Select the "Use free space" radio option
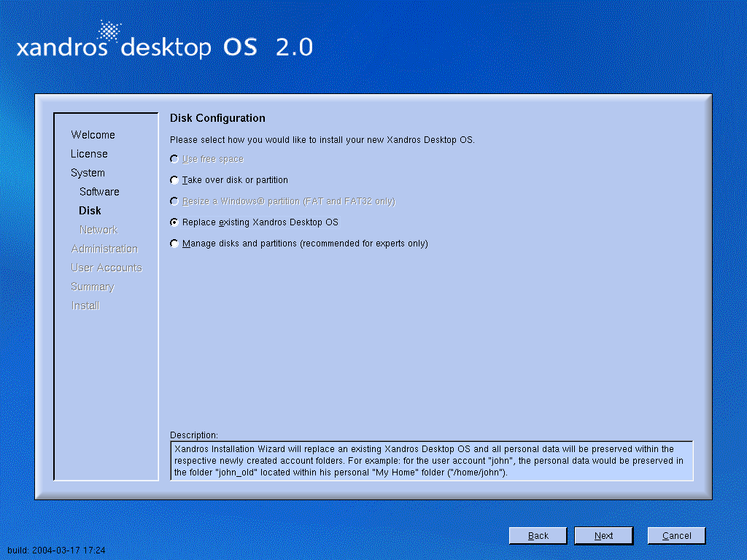The image size is (747, 560). pyautogui.click(x=174, y=159)
